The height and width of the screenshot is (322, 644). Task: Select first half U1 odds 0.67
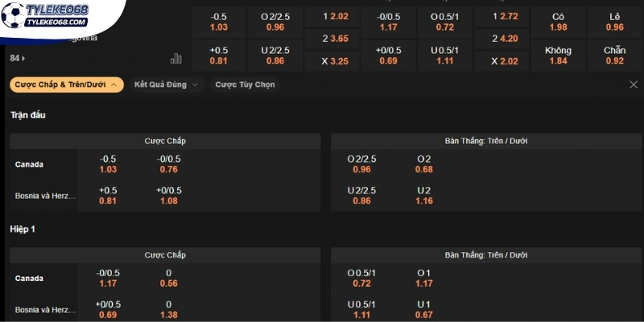pos(424,310)
